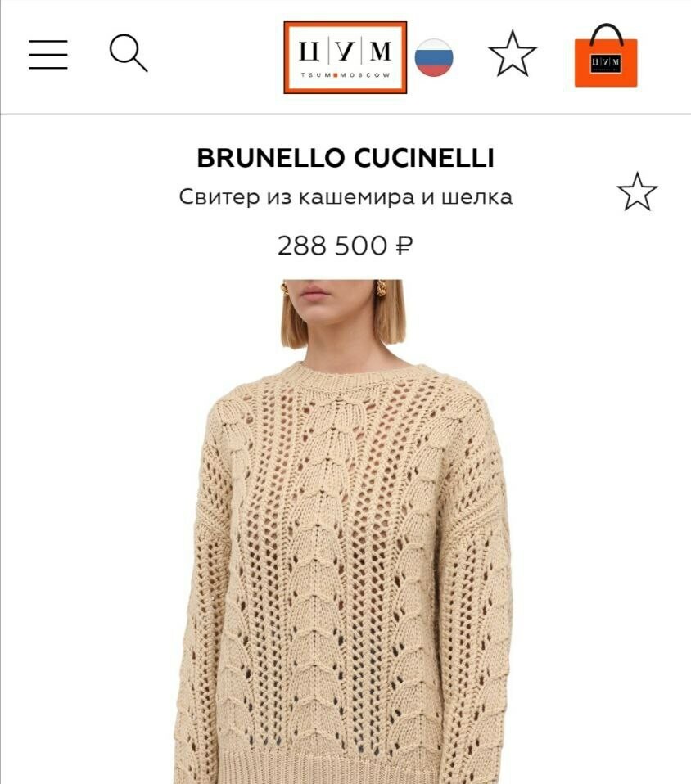Open the BRUNELLO CUCINELLI brand page
Screen dimensions: 691x784
(x=345, y=158)
